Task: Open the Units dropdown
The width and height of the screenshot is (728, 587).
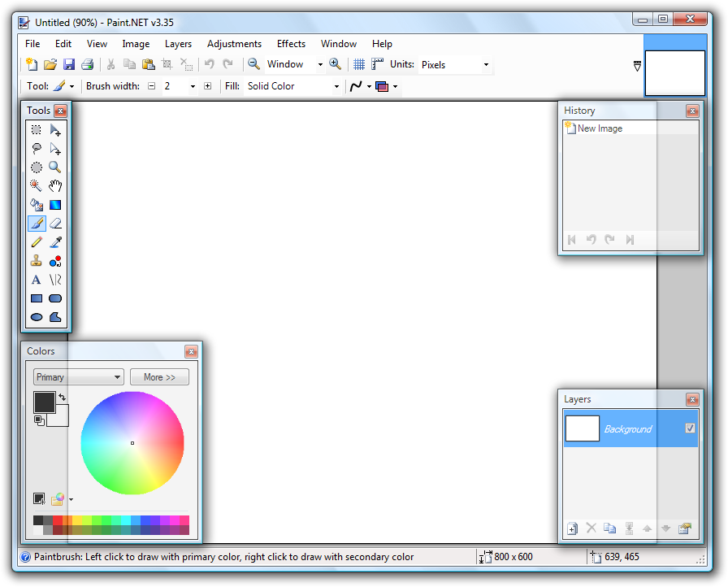Action: tap(484, 64)
